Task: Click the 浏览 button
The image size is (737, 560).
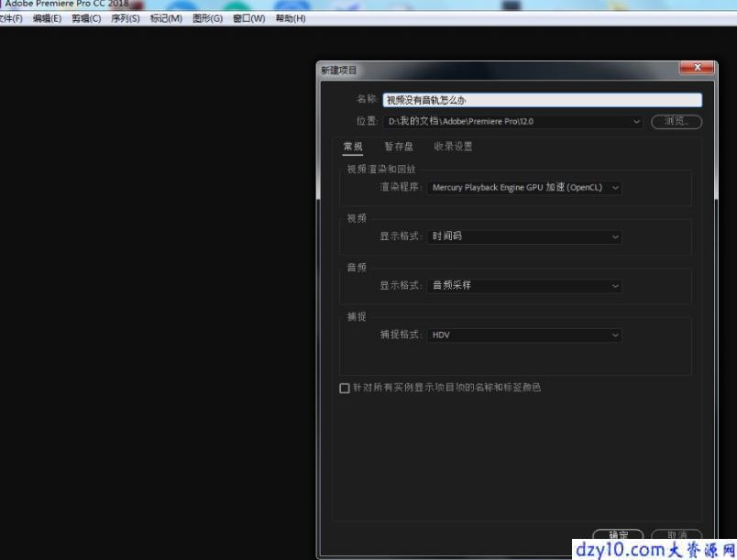Action: click(676, 122)
